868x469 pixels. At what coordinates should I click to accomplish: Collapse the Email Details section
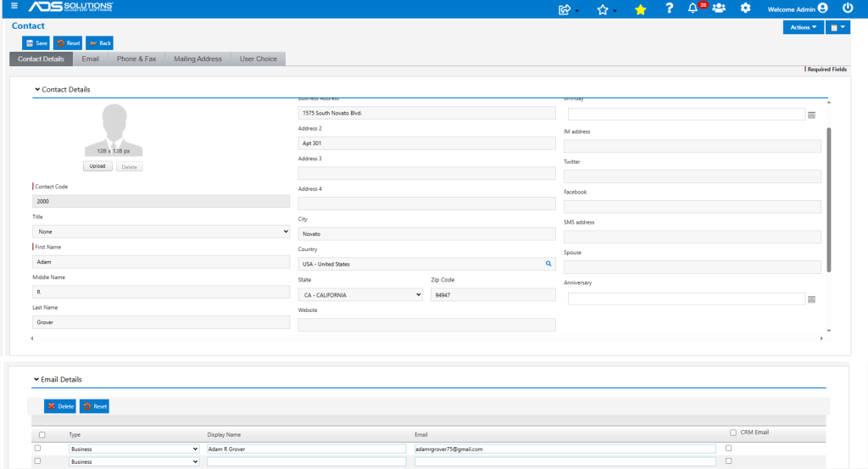[x=36, y=379]
